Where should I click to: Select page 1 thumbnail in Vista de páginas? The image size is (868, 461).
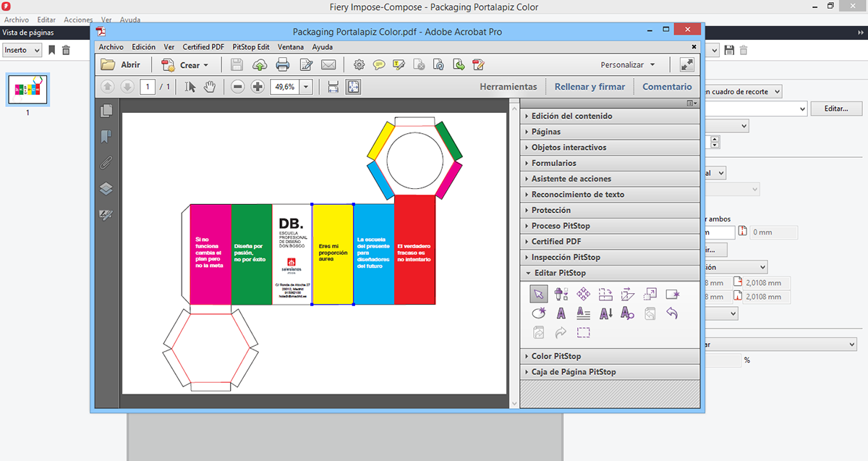point(27,90)
